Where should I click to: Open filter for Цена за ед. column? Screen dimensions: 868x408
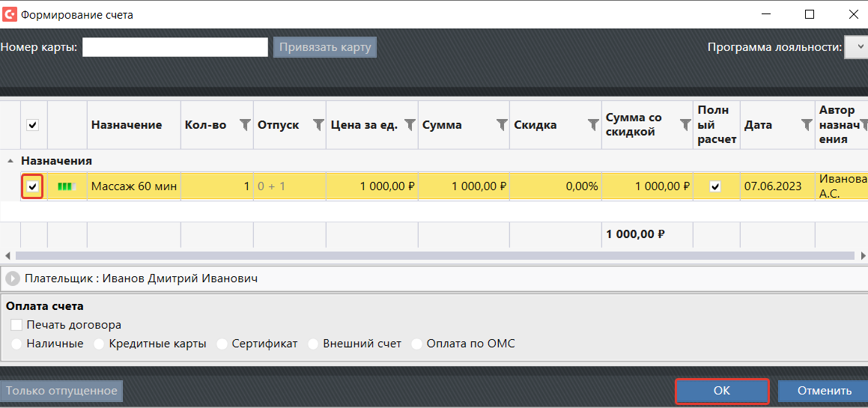point(410,125)
